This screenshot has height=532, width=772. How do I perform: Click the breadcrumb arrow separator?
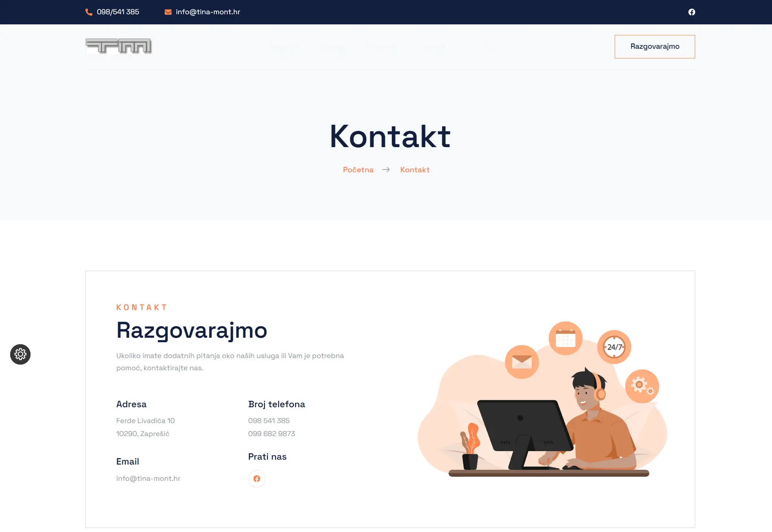click(386, 170)
